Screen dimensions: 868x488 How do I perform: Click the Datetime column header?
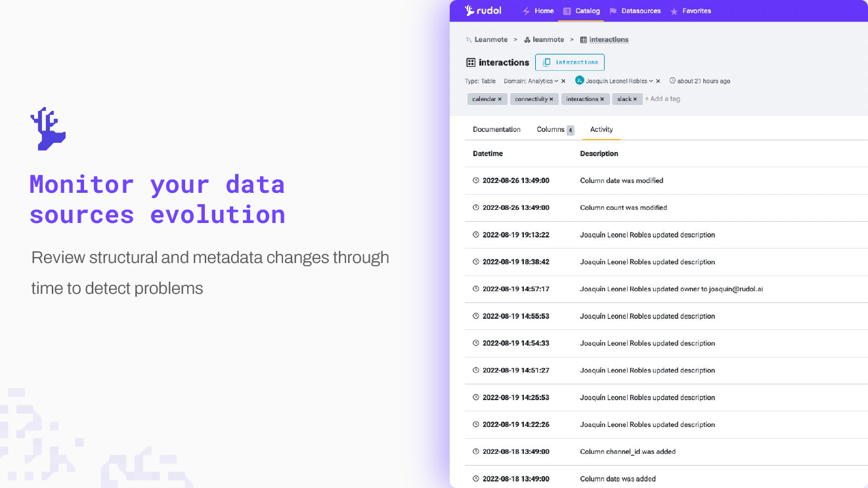point(488,153)
